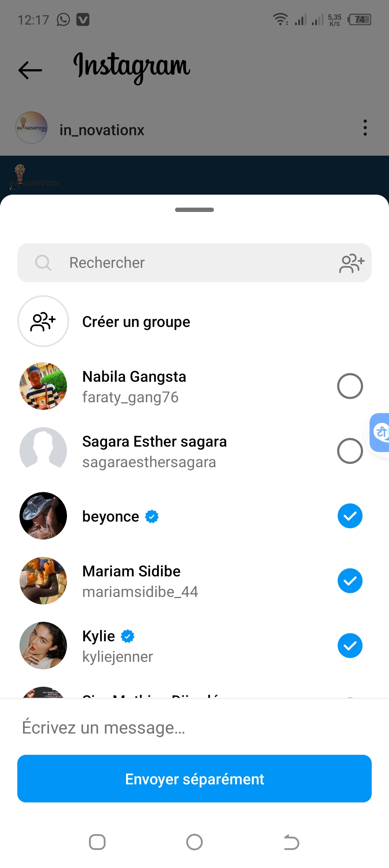Tap the Créer un groupe circle icon

[43, 321]
